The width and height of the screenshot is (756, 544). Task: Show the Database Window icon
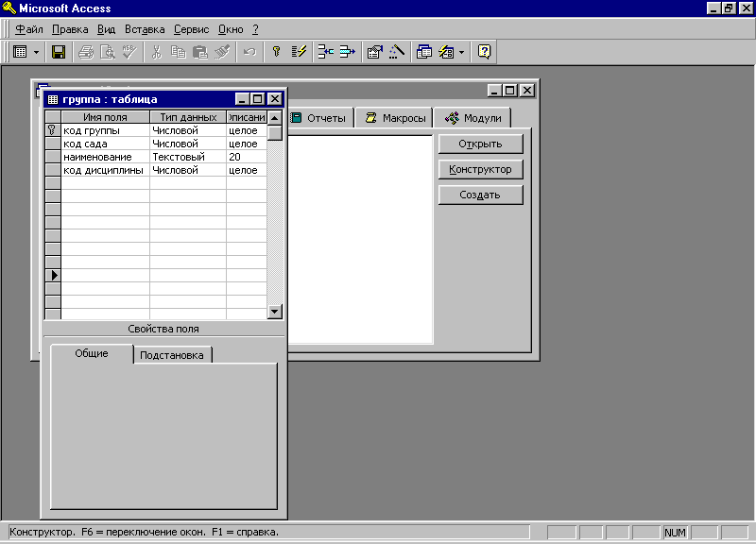point(423,52)
